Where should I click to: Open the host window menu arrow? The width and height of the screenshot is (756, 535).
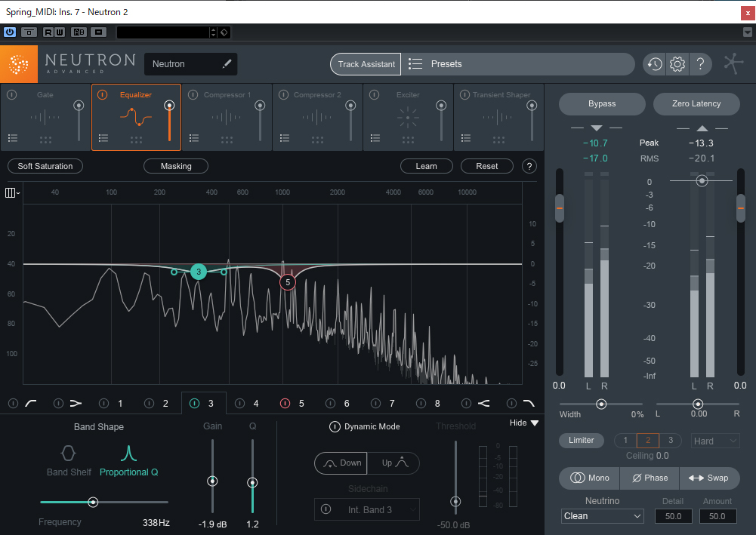click(x=748, y=32)
